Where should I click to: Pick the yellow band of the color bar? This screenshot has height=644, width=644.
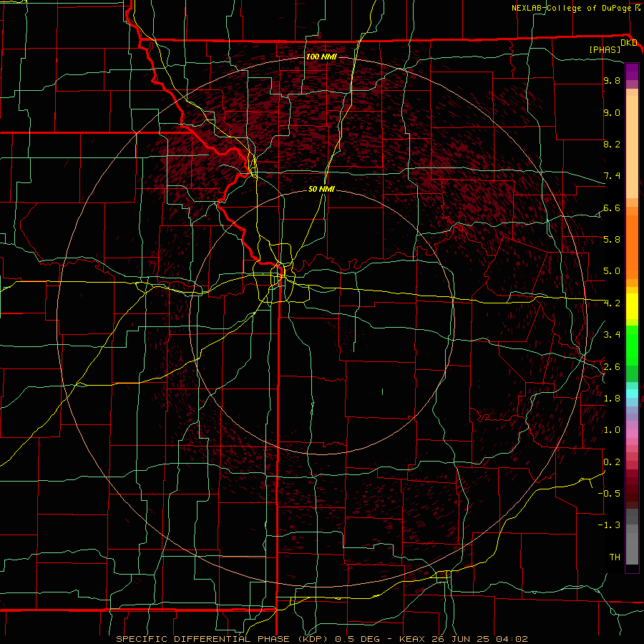point(632,306)
